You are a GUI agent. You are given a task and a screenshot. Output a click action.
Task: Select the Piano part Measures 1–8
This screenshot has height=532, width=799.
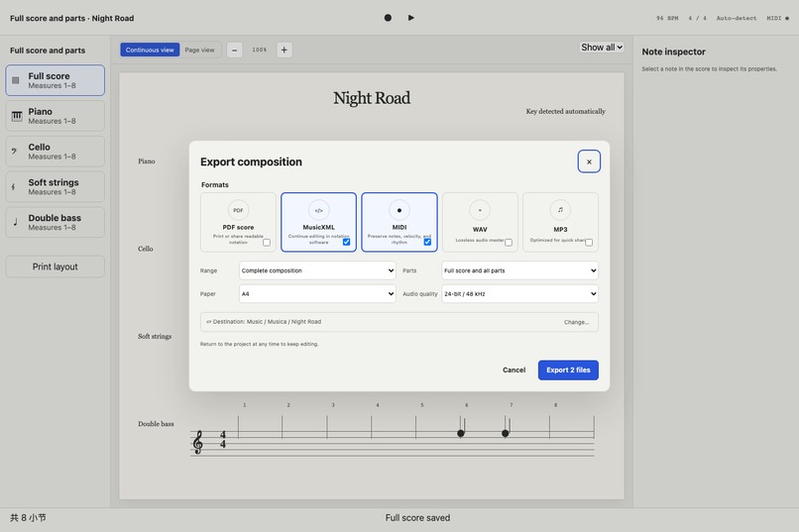[x=56, y=116]
